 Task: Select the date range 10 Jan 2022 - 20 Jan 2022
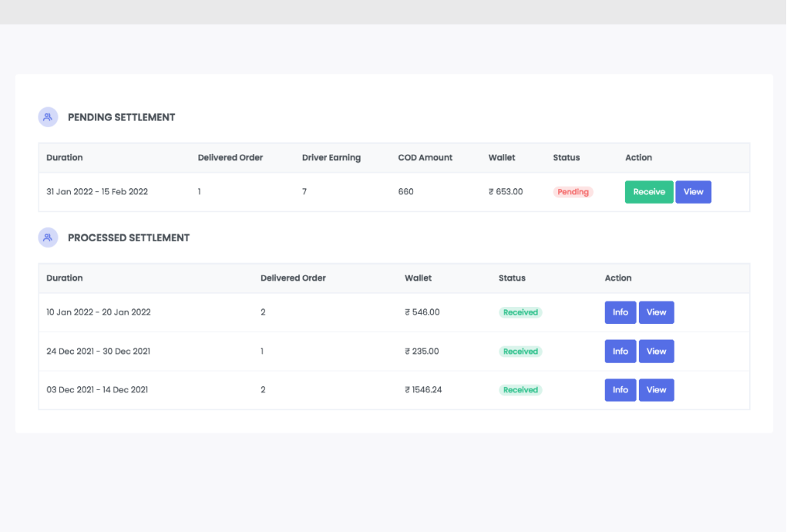click(x=99, y=312)
